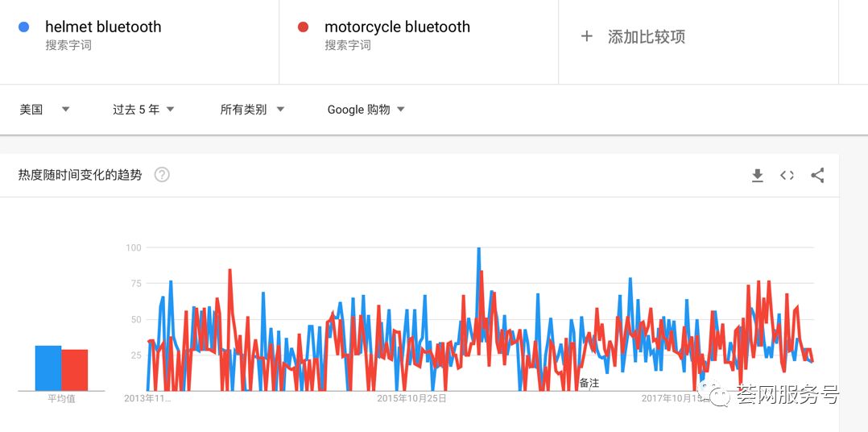Click the 2015年10月25日 axis date label
The height and width of the screenshot is (432, 868).
[412, 398]
